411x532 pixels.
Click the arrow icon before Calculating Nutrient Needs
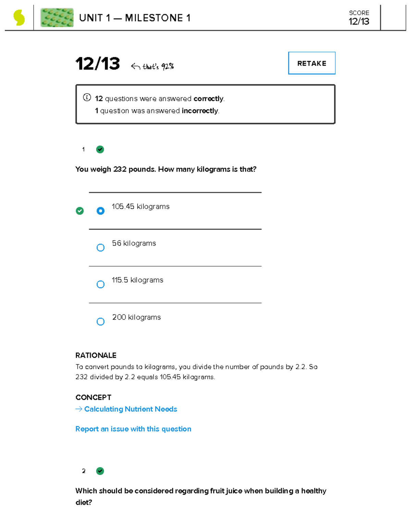click(x=79, y=409)
